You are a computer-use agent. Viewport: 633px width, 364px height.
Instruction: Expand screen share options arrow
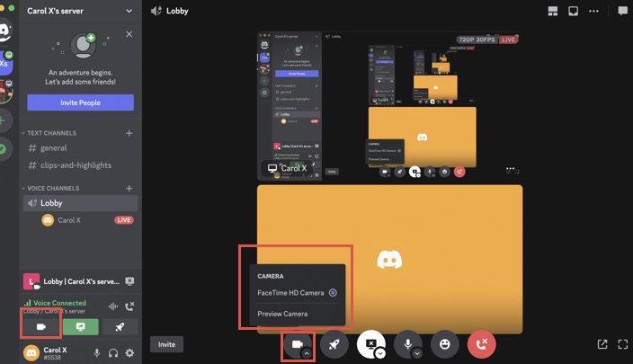pyautogui.click(x=380, y=354)
